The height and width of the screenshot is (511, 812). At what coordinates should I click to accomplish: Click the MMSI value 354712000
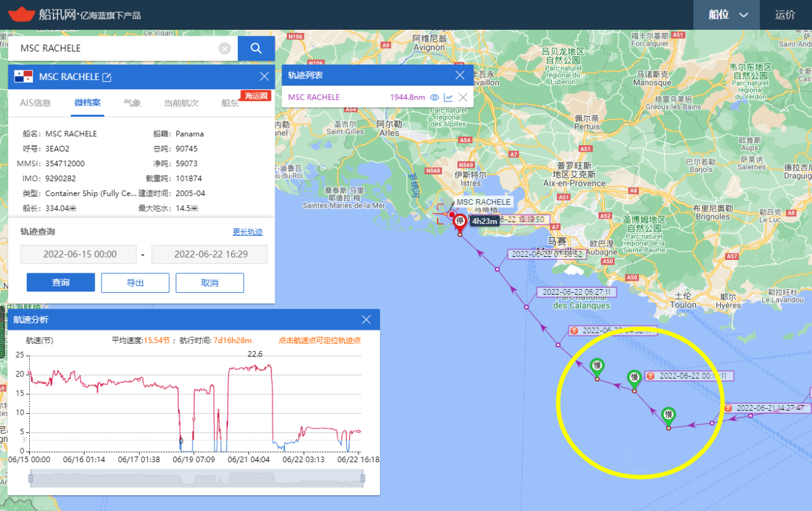click(x=65, y=164)
